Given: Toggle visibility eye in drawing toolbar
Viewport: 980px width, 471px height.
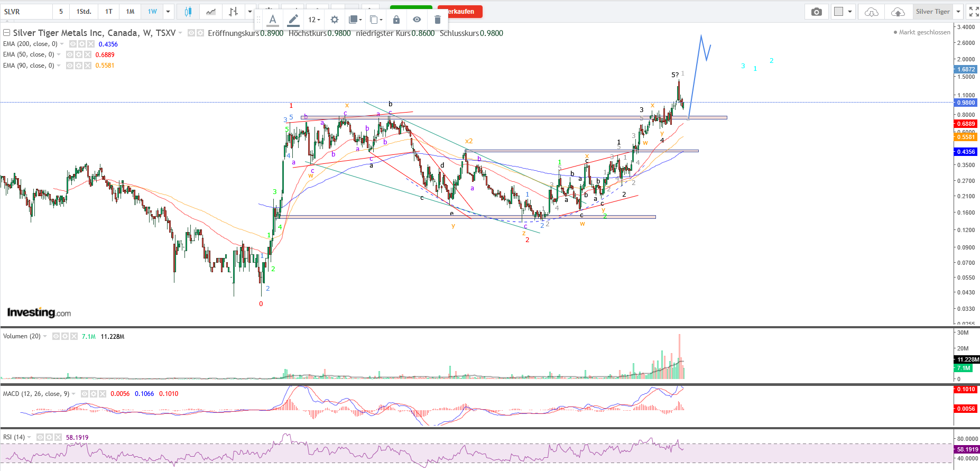Looking at the screenshot, I should click(417, 20).
